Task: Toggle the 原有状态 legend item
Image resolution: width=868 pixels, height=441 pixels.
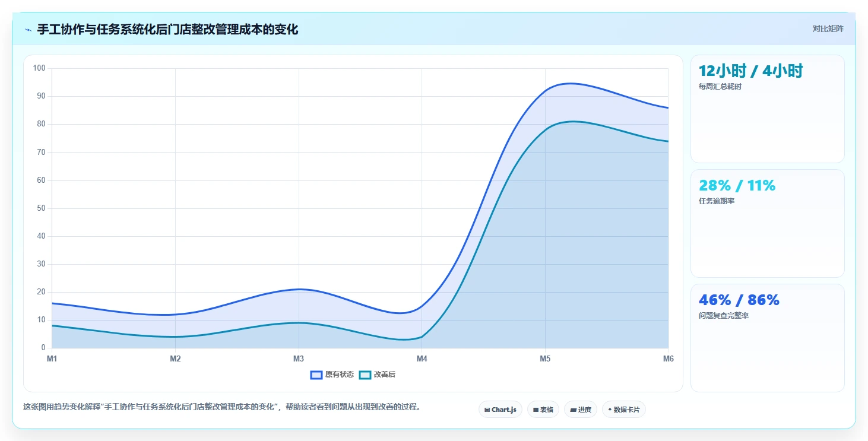Action: coord(332,375)
